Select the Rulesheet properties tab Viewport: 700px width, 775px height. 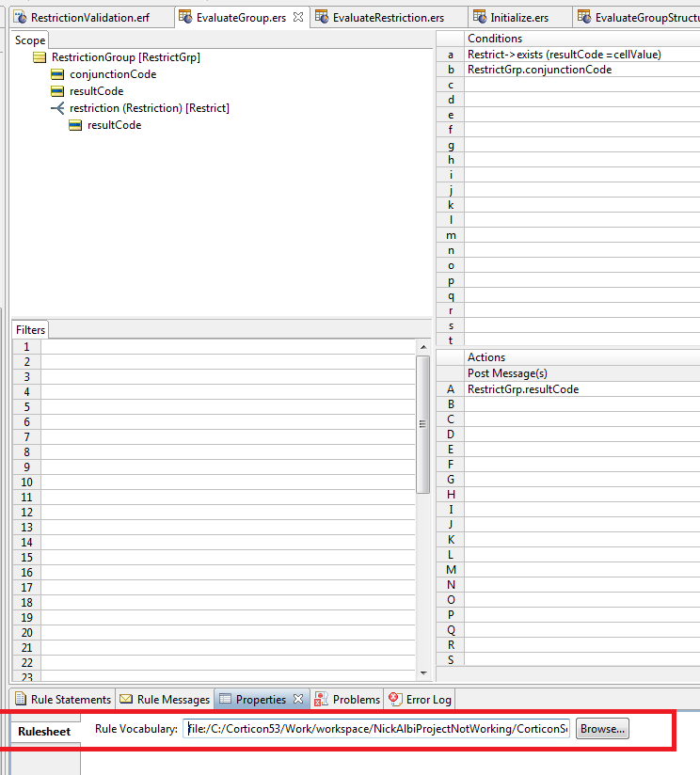click(x=44, y=732)
